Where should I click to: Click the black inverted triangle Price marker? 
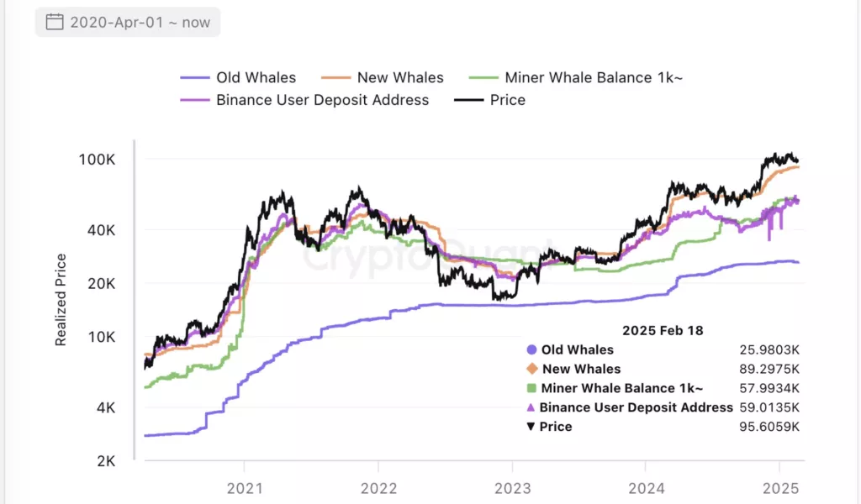531,426
